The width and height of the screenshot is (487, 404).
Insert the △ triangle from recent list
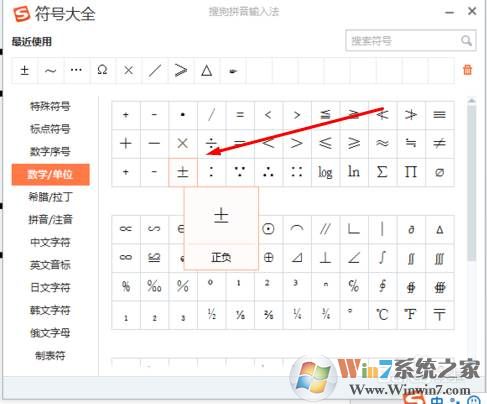(x=206, y=70)
